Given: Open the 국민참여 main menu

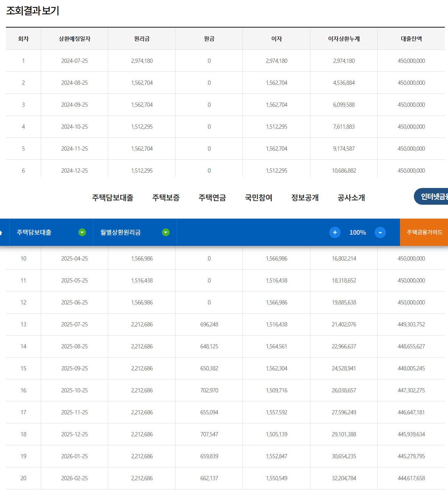Looking at the screenshot, I should (x=258, y=197).
